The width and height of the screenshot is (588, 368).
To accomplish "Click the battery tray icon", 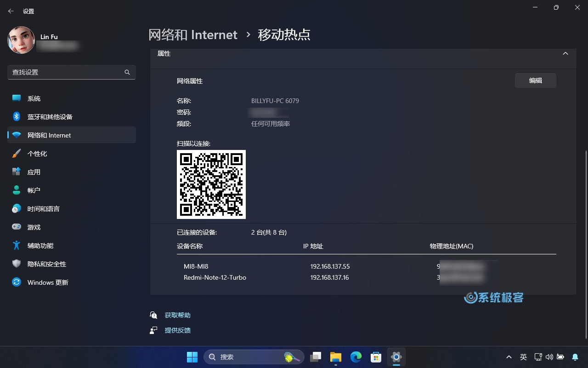I will click(560, 357).
